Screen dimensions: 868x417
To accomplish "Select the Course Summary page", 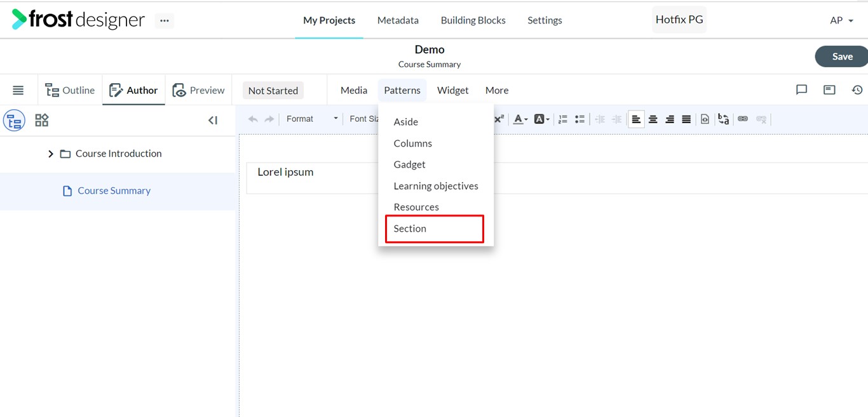I will point(114,190).
